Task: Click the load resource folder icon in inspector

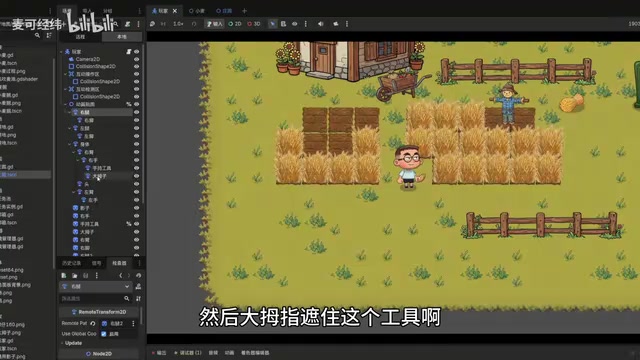Action: point(75,276)
